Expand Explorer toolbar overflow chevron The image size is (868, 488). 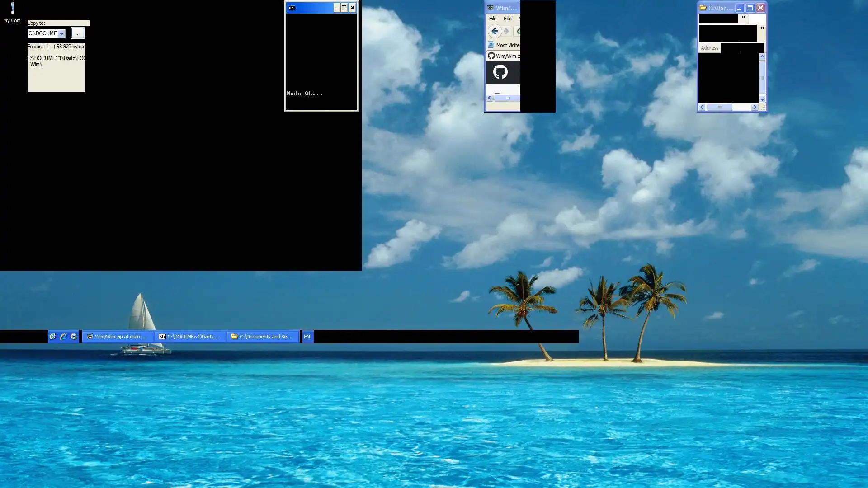(762, 28)
